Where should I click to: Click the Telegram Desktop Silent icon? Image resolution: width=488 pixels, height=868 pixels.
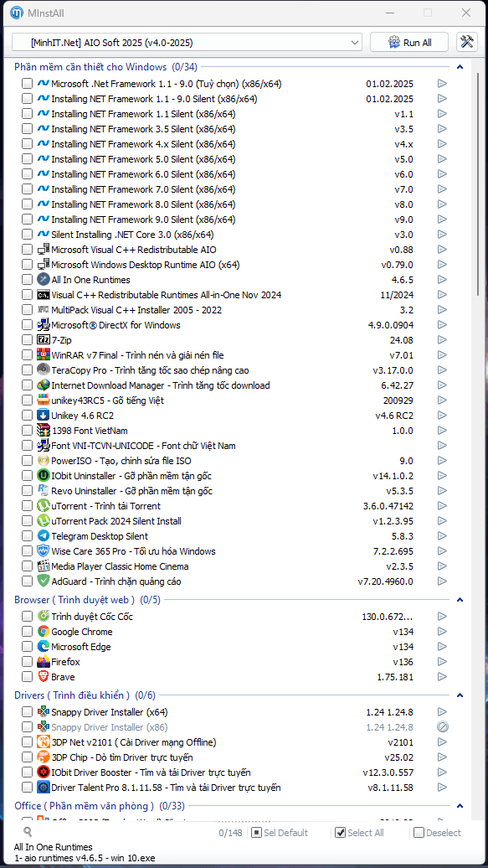click(x=44, y=536)
